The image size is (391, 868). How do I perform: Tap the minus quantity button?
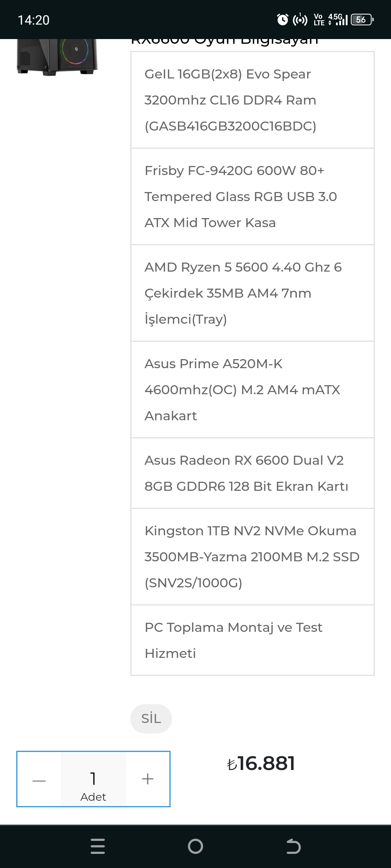39,780
